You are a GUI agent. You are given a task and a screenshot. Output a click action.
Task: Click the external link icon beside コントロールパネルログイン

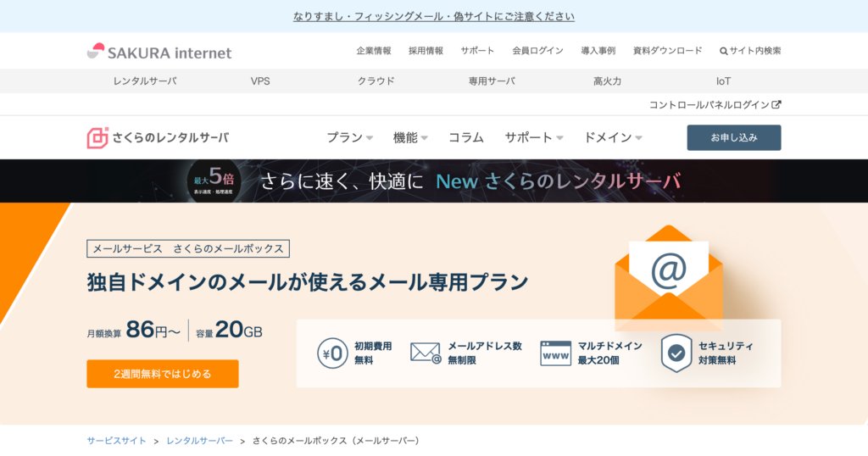(776, 104)
